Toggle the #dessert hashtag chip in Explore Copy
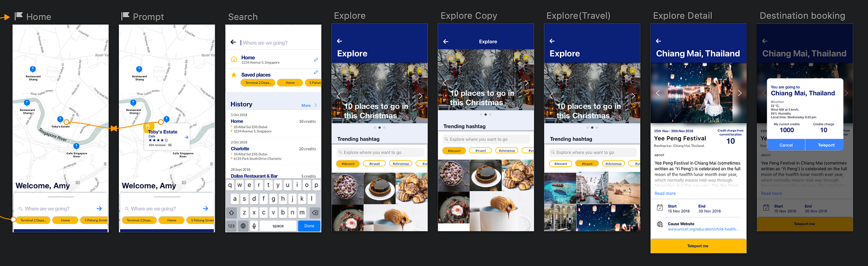 [x=454, y=151]
